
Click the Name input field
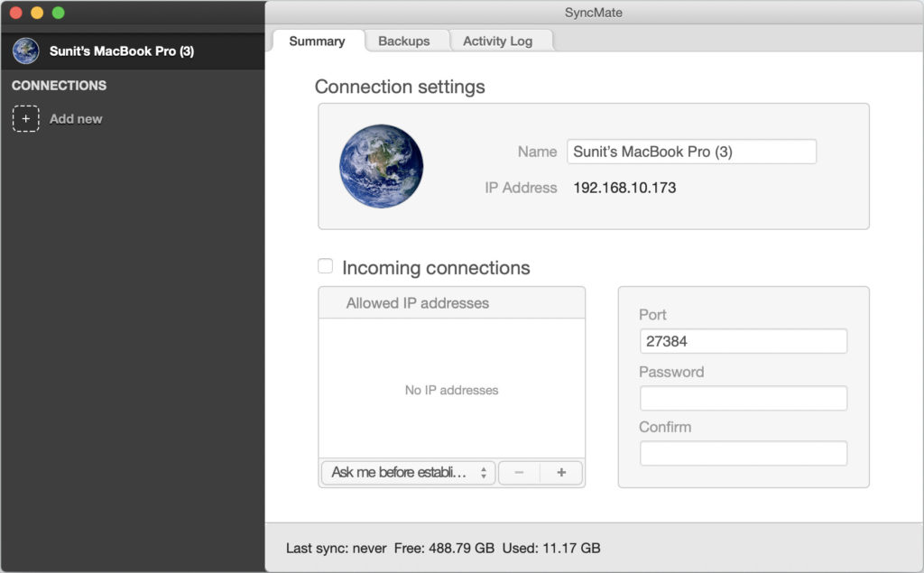[691, 152]
